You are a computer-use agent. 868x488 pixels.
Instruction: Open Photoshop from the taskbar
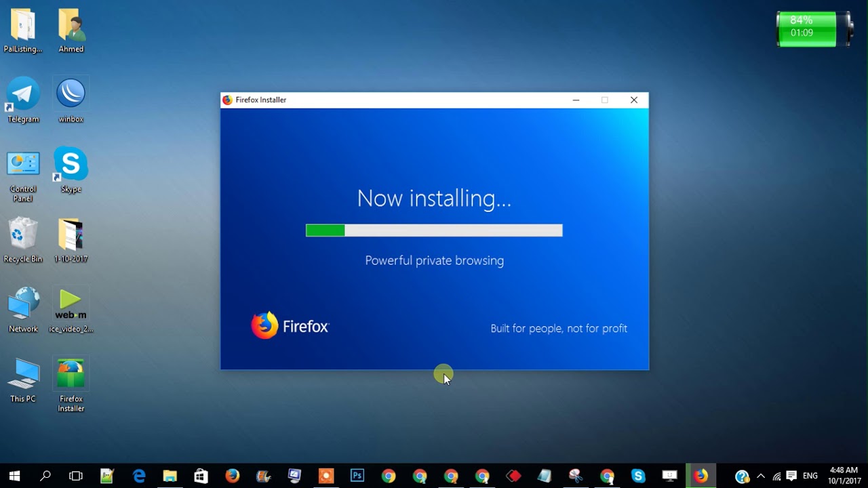point(357,476)
